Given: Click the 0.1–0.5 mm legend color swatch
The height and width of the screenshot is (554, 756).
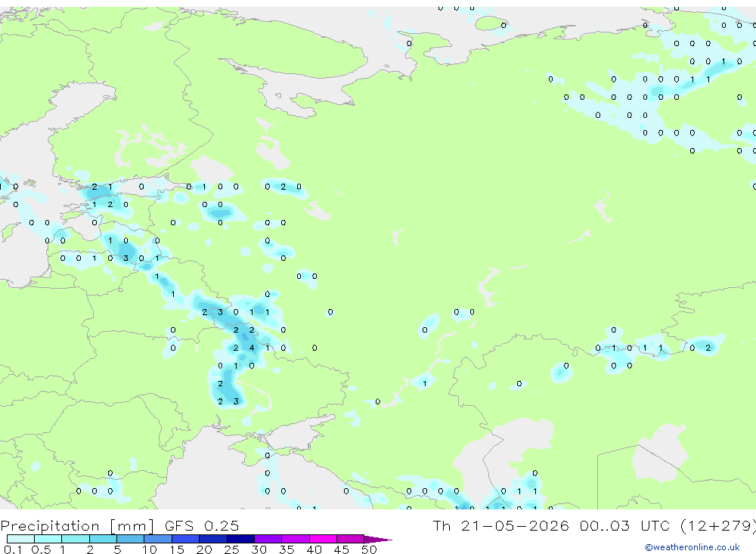Looking at the screenshot, I should tap(20, 539).
